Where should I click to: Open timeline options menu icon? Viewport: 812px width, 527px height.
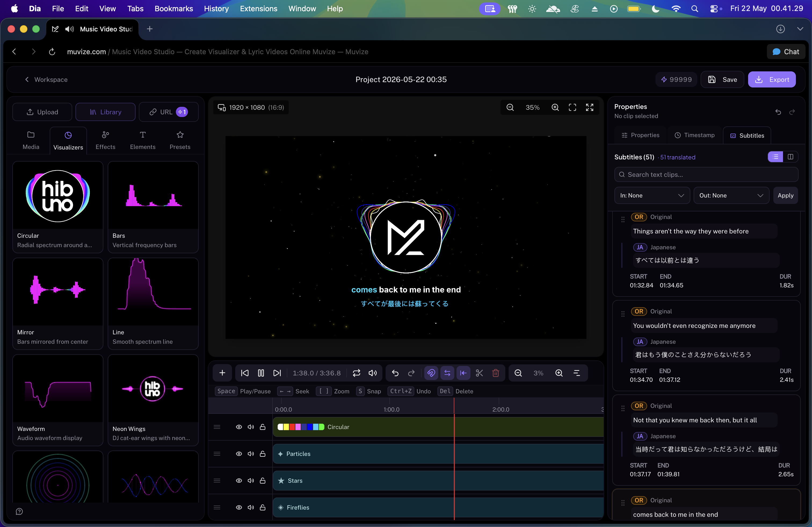point(577,373)
